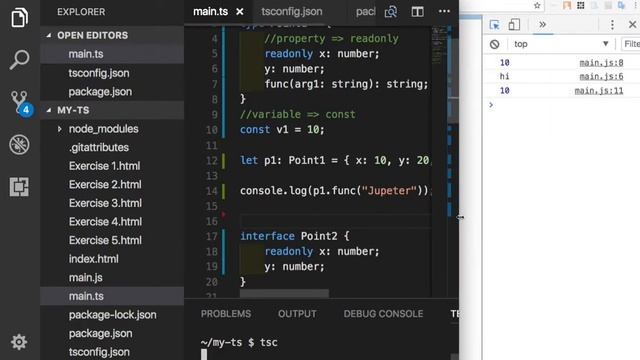Screen dimensions: 640x360
Task: Click the open changes icon in editor toolbar
Action: coord(391,12)
